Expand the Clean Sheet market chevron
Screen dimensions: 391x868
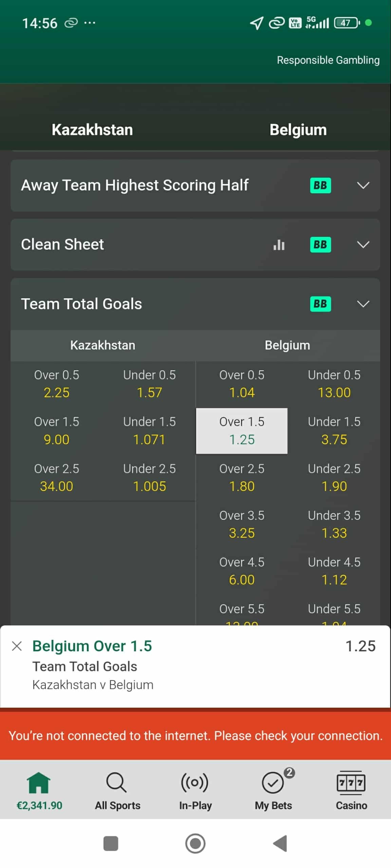363,244
